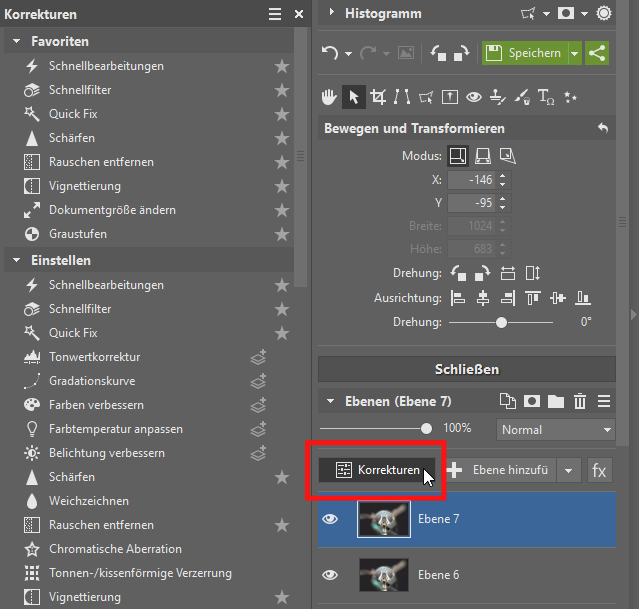Click the flip horizontal icon in Drehung row
This screenshot has height=609, width=639.
507,273
